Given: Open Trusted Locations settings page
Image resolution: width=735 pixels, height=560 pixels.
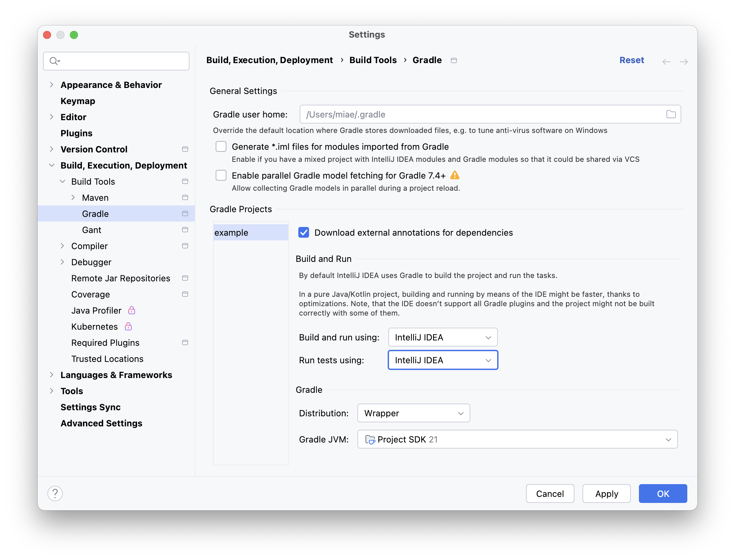Looking at the screenshot, I should coord(107,359).
